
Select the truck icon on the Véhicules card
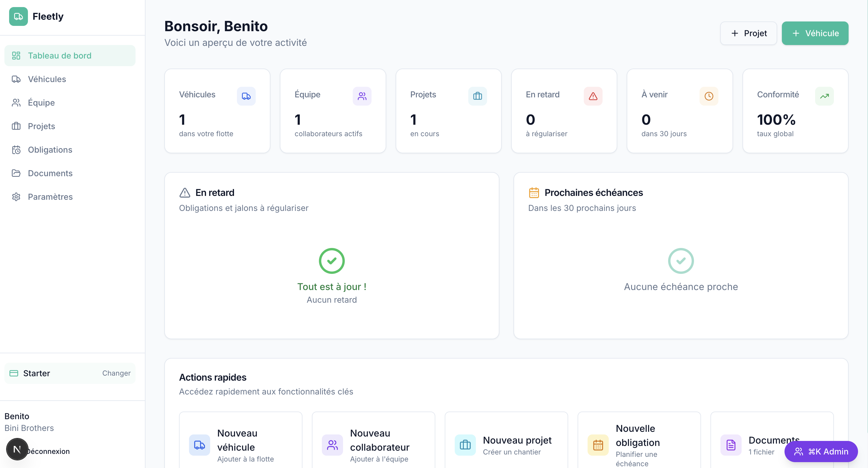(x=246, y=96)
